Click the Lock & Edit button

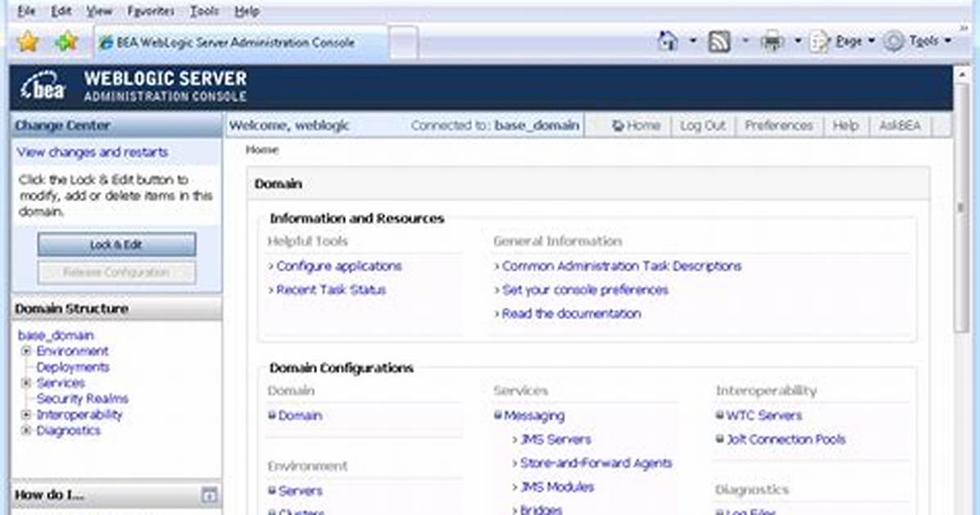[116, 244]
